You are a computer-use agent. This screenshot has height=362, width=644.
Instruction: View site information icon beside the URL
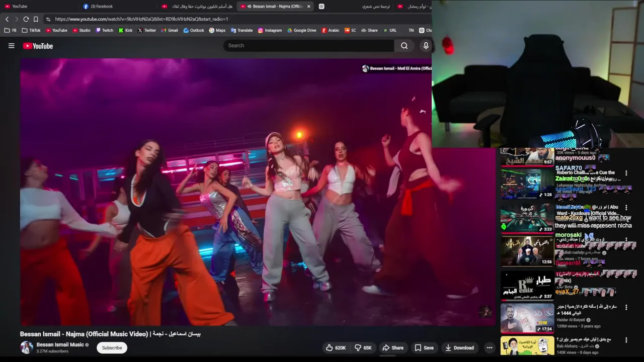click(48, 19)
